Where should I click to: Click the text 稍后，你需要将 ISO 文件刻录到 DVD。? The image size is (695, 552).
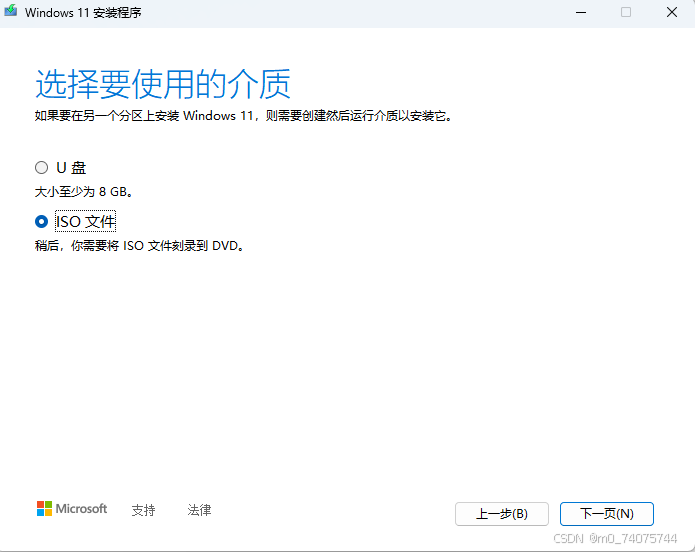[139, 246]
